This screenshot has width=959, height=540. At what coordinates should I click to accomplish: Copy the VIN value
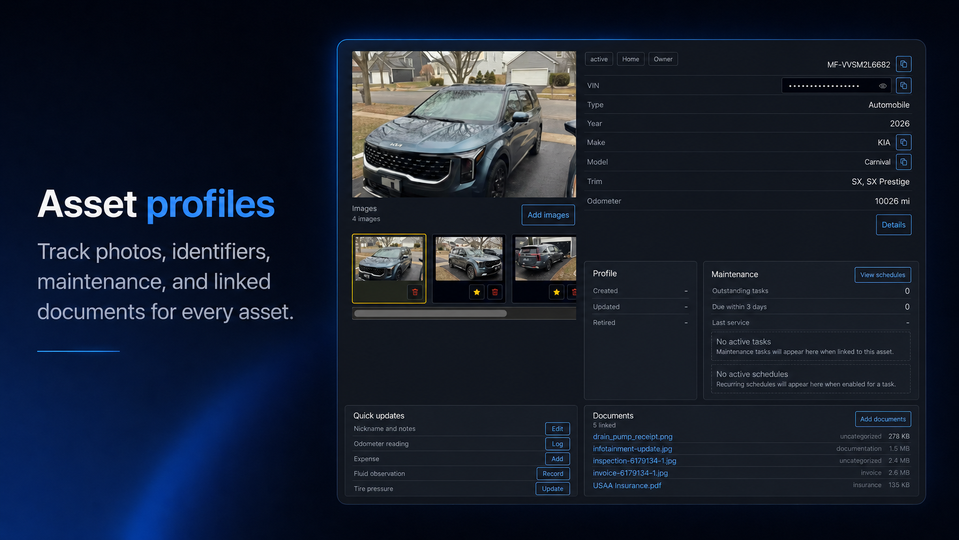point(903,86)
